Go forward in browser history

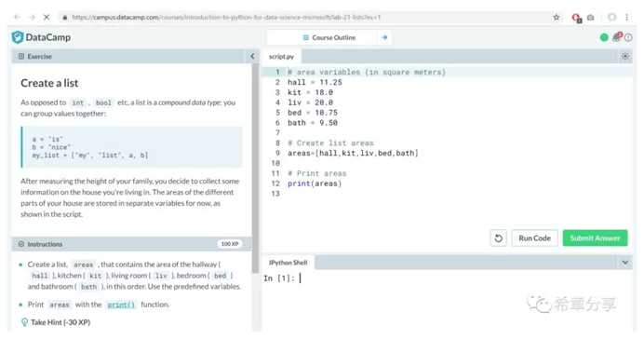click(32, 18)
